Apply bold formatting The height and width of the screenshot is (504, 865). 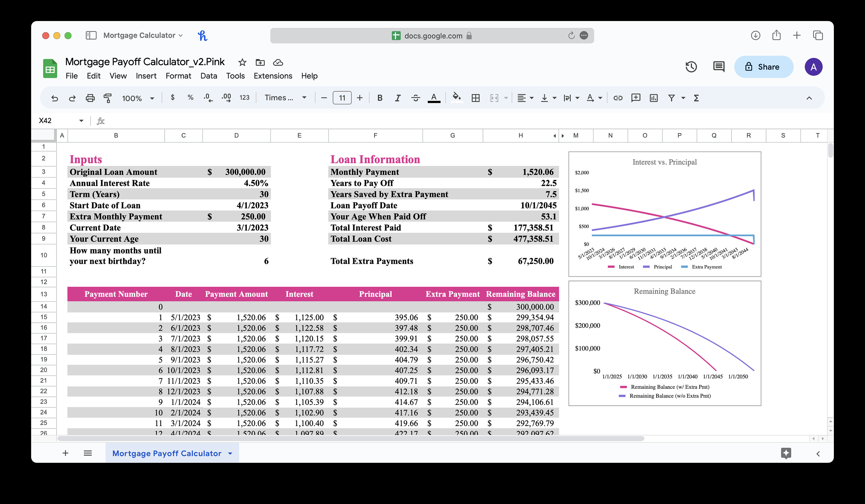(380, 98)
